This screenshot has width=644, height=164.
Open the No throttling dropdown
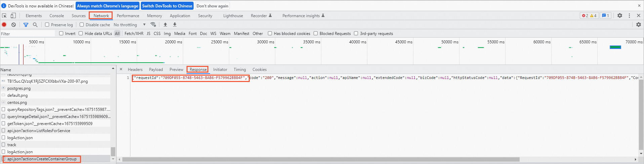[x=129, y=25]
